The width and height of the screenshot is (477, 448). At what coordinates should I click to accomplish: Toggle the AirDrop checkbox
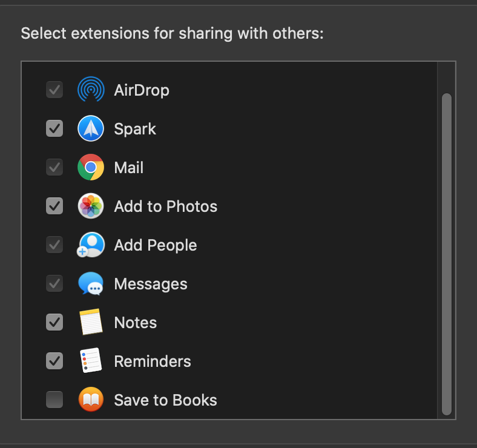point(54,90)
